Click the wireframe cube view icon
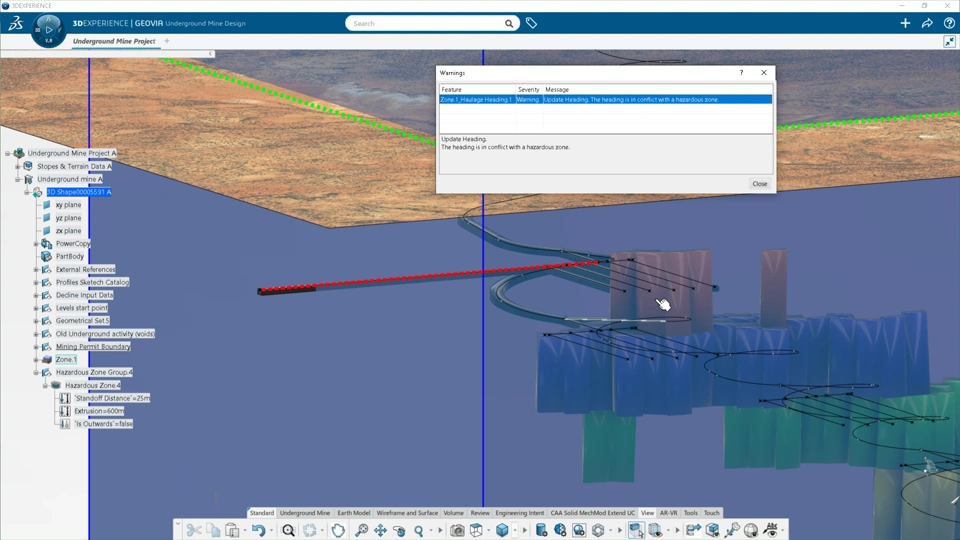This screenshot has width=960, height=540. (476, 530)
